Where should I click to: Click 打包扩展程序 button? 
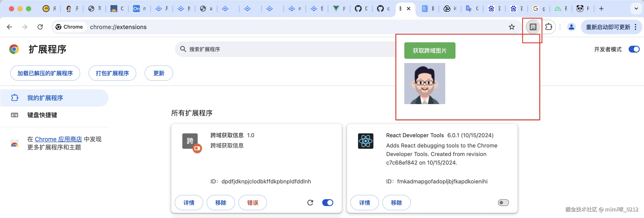112,73
